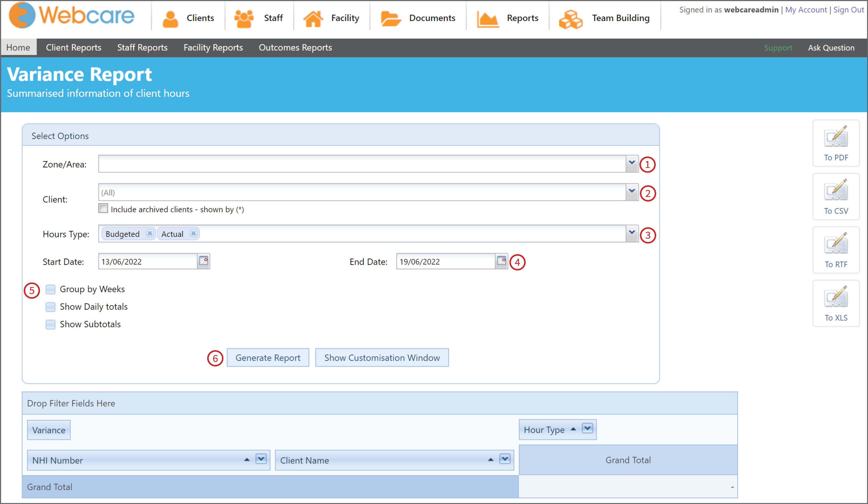
Task: Open the End Date calendar picker
Action: [x=502, y=261]
